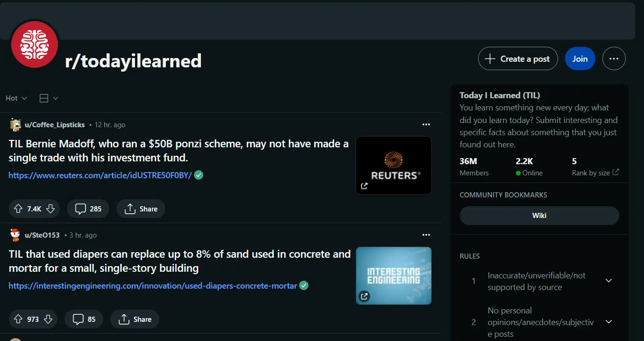The height and width of the screenshot is (341, 644).
Task: Open options menu for SteO153 post
Action: [426, 235]
